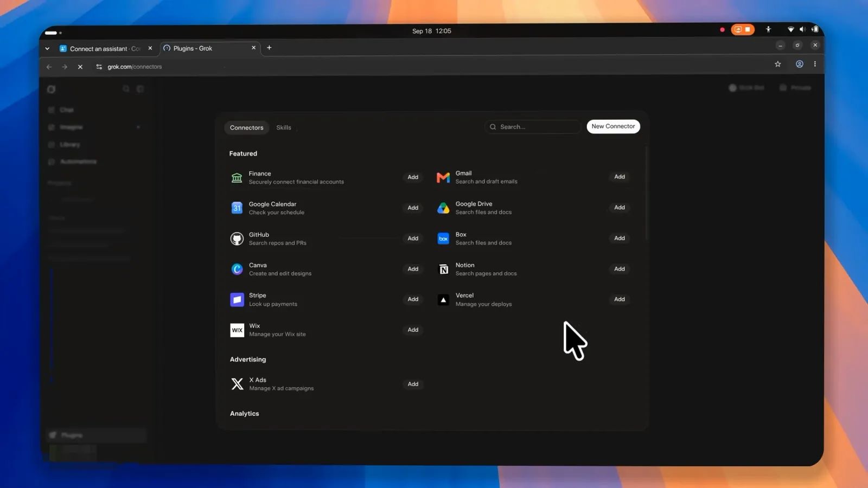
Task: Add the Notion connector
Action: [620, 269]
